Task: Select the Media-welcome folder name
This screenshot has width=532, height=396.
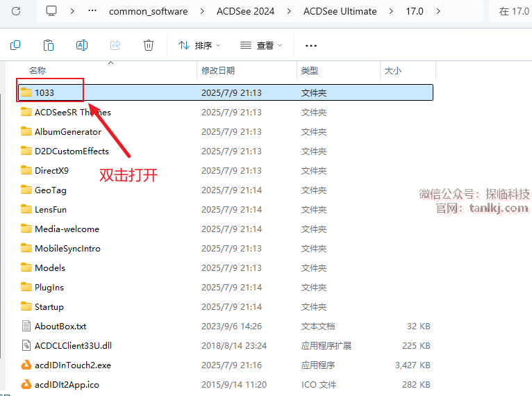Action: click(x=67, y=229)
